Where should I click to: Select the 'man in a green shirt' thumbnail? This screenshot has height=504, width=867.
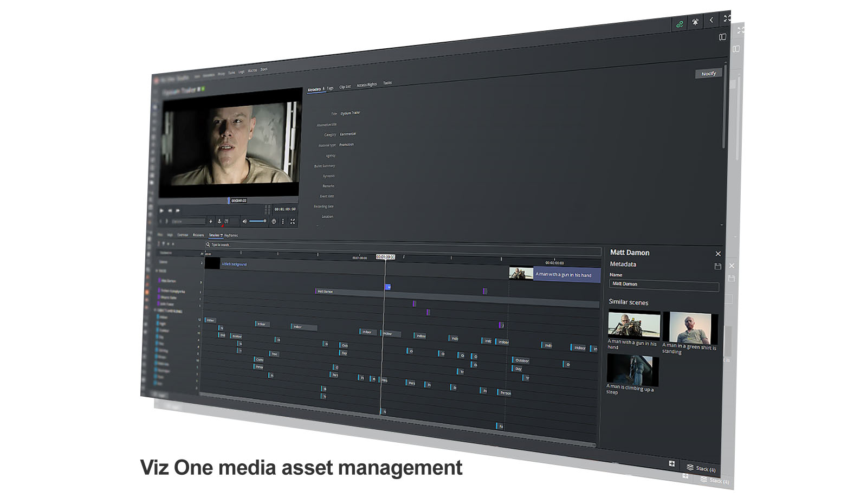click(x=690, y=327)
